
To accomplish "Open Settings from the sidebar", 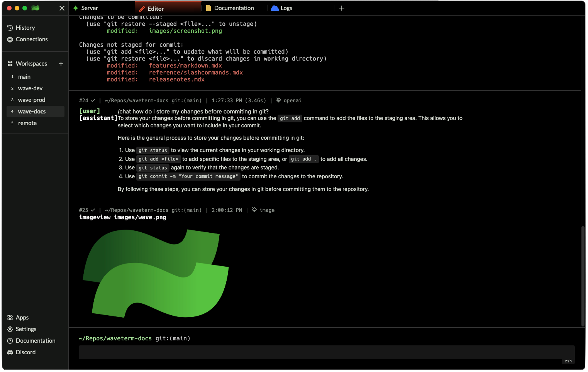I will point(26,329).
